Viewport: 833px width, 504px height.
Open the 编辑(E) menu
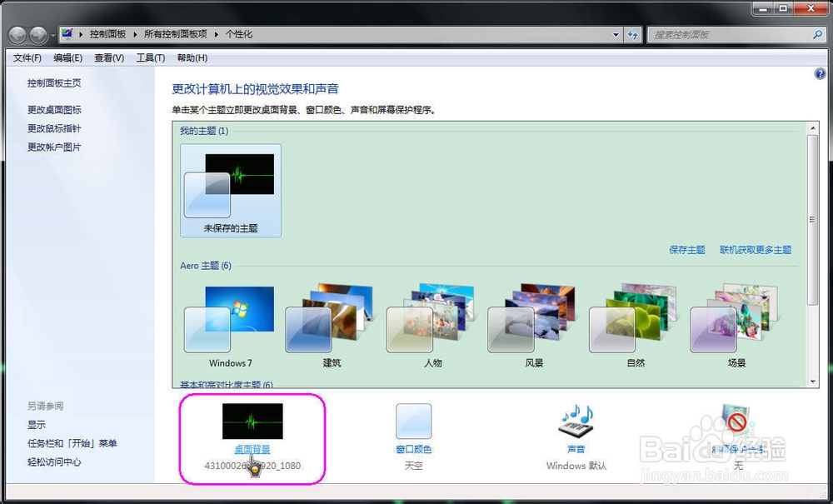67,57
